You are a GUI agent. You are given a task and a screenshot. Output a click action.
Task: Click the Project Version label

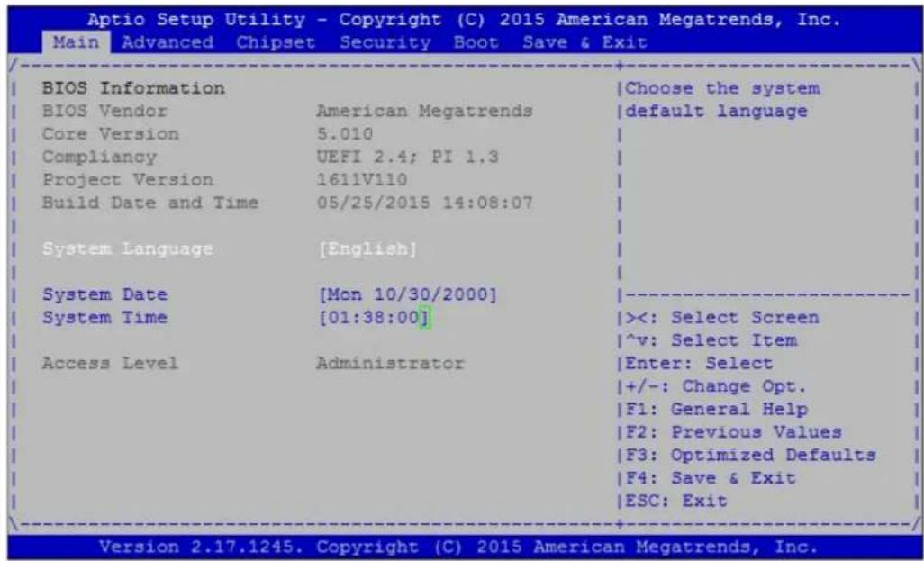coord(127,180)
